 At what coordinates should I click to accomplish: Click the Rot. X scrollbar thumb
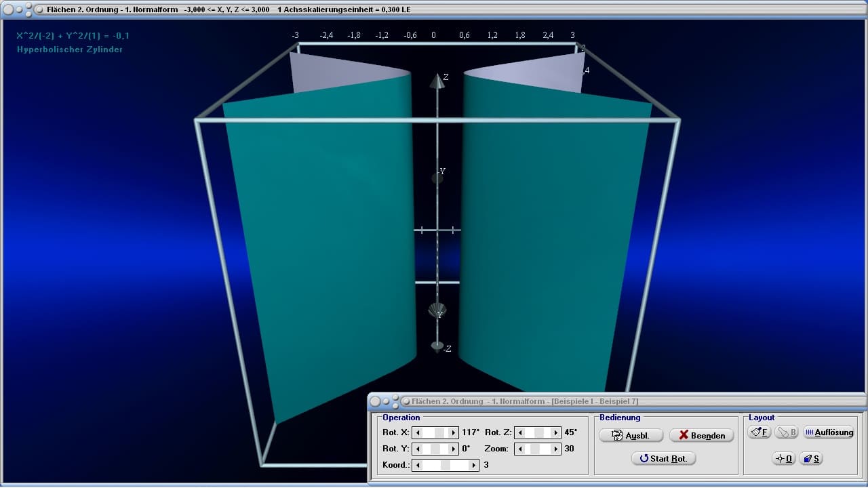[439, 432]
